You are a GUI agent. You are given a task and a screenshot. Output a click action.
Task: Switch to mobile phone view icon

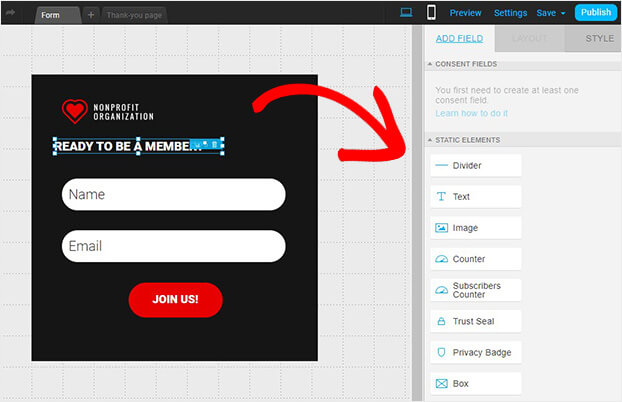tap(431, 12)
